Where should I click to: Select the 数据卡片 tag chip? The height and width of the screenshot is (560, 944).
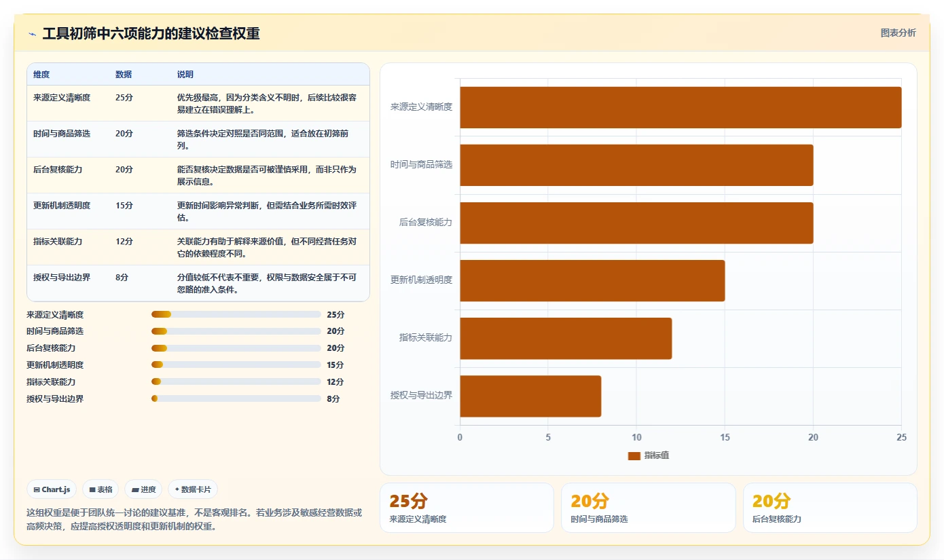coord(193,489)
